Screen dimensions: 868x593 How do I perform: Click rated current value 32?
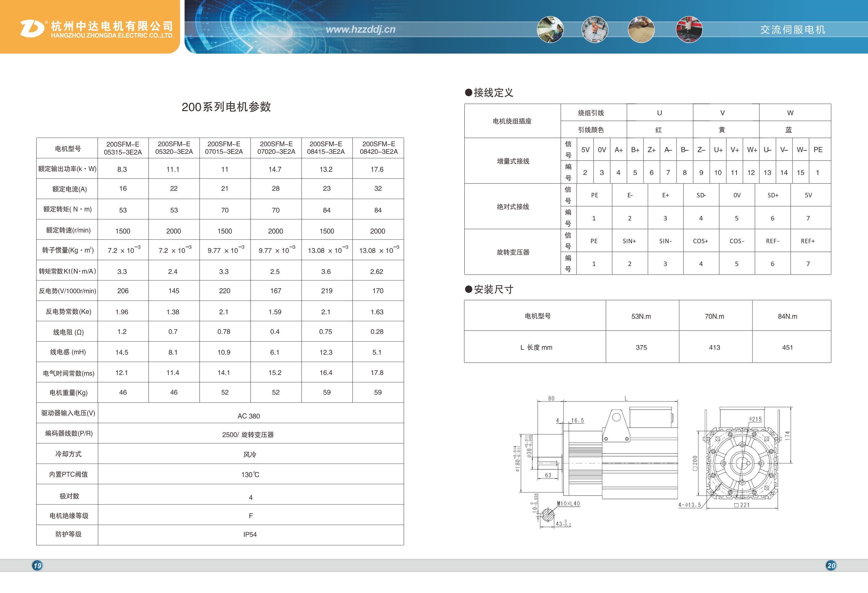click(378, 189)
